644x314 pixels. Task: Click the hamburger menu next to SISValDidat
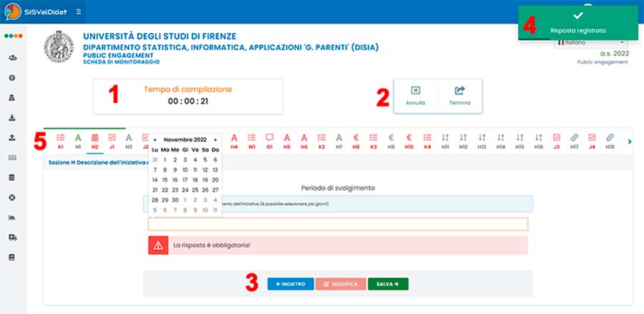(x=78, y=12)
